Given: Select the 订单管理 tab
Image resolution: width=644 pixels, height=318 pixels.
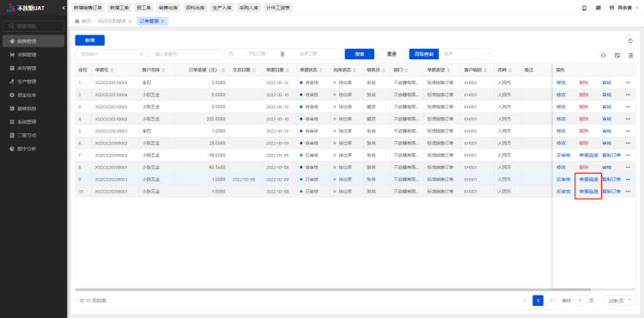Looking at the screenshot, I should (x=149, y=21).
